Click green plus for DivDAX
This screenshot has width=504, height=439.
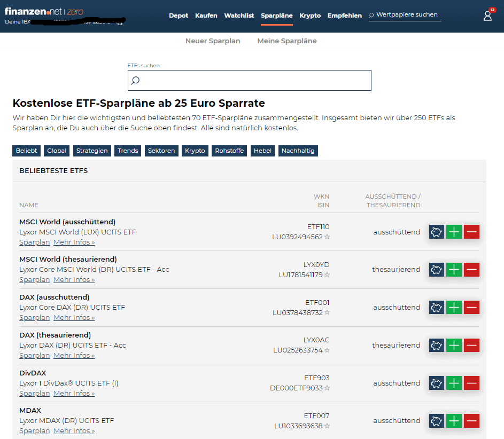[x=454, y=383]
